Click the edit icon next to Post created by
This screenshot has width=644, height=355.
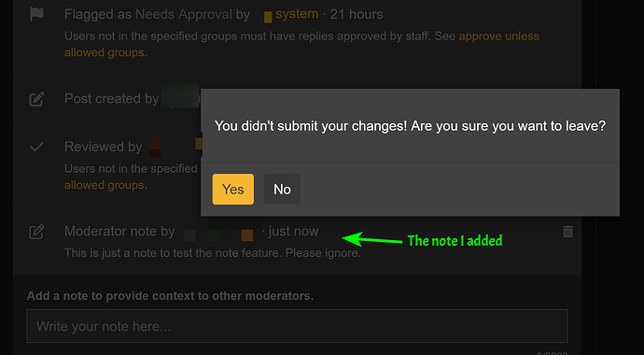tap(36, 99)
